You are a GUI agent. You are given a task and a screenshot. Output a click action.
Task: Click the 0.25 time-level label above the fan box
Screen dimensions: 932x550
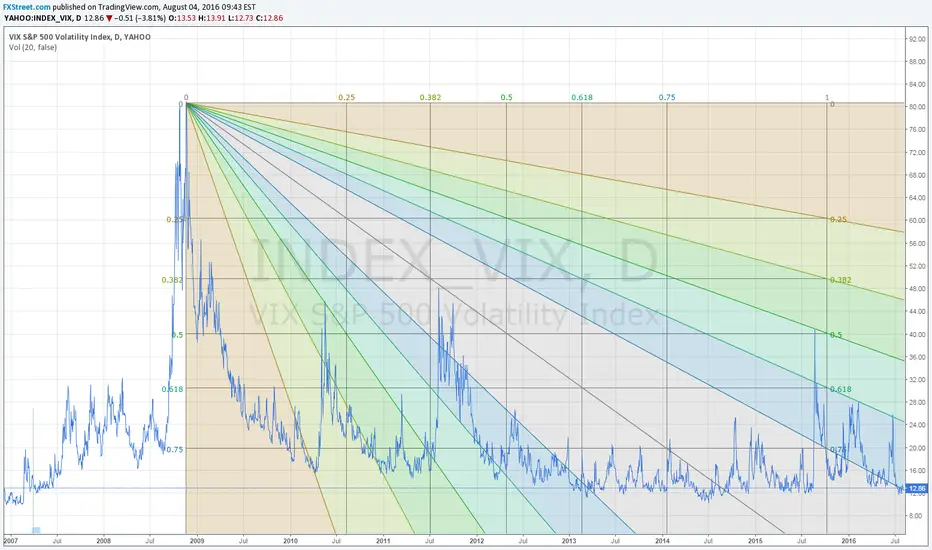tap(347, 98)
